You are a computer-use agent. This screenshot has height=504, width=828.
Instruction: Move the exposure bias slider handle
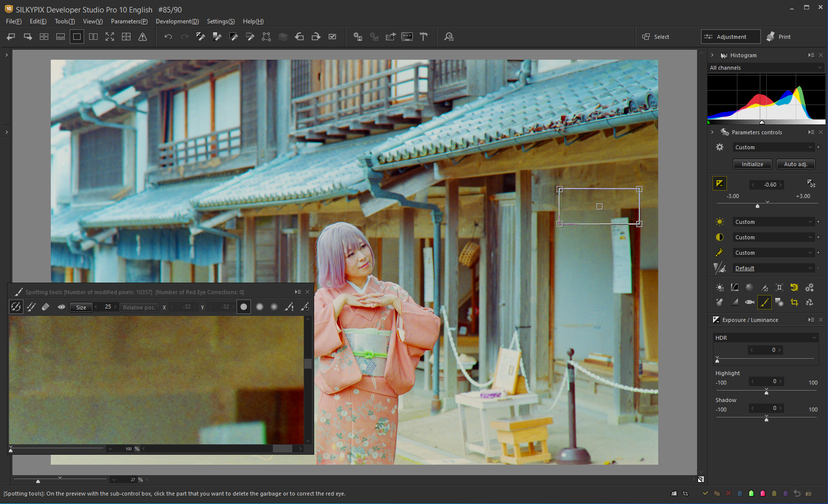(757, 206)
